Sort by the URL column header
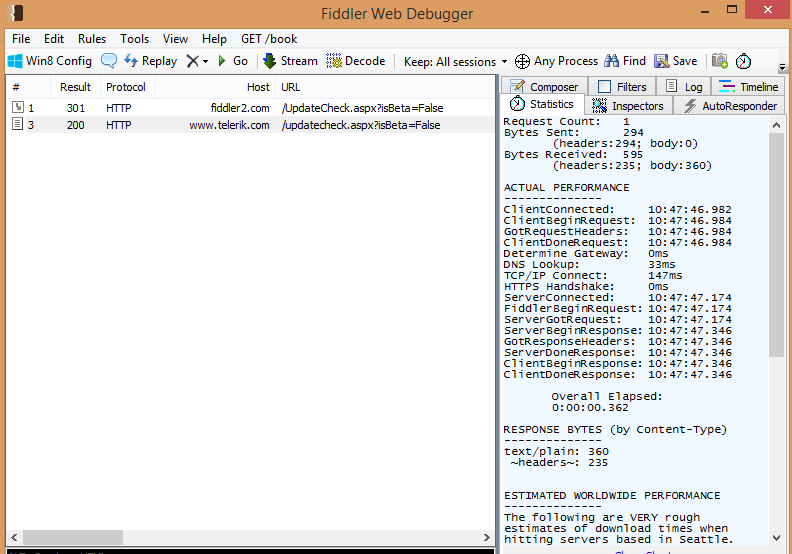This screenshot has height=554, width=792. click(385, 87)
